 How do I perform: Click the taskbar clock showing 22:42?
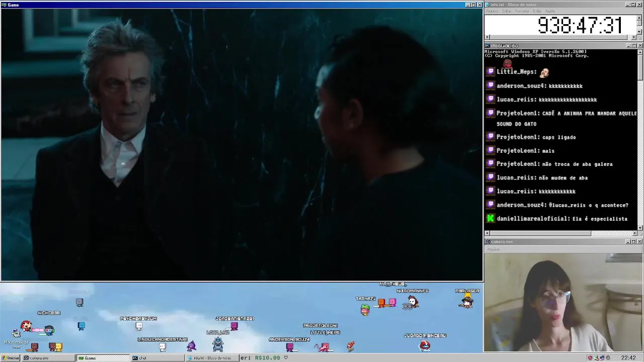pyautogui.click(x=628, y=358)
